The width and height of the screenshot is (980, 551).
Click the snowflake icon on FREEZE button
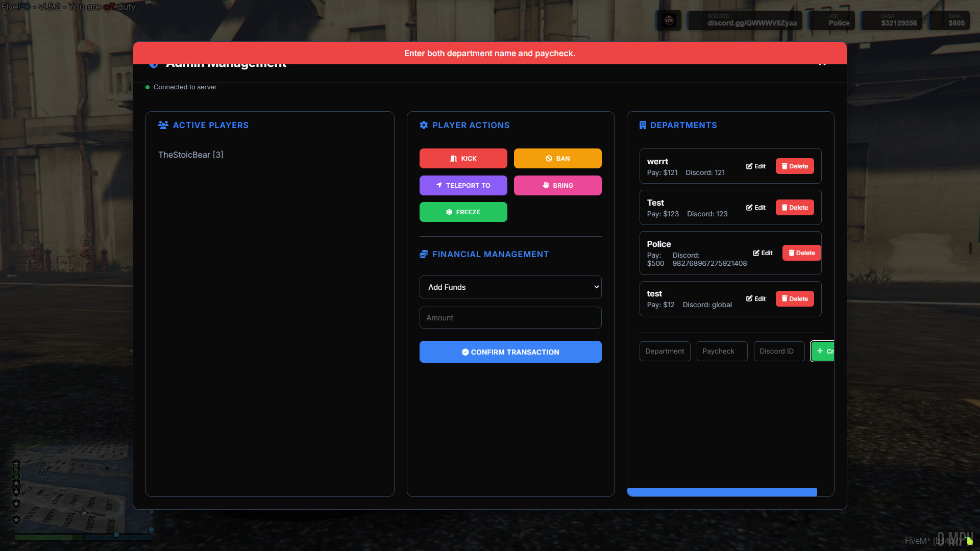449,212
